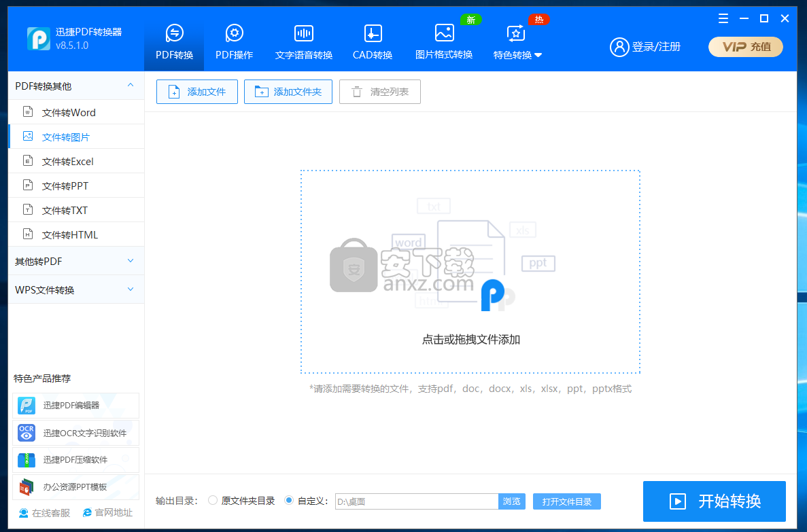Click the 清空列表 button
The height and width of the screenshot is (532, 807).
380,92
